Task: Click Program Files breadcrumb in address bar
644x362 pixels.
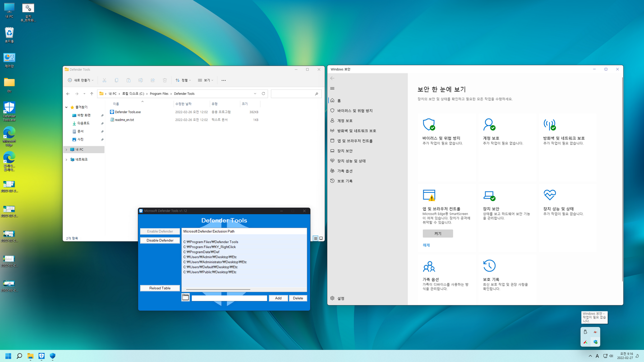Action: [159, 94]
